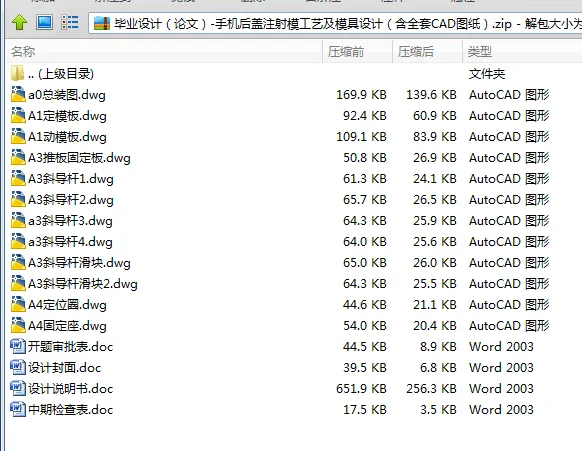
Task: Click the 139.6 KB compressed size value
Action: coord(431,95)
